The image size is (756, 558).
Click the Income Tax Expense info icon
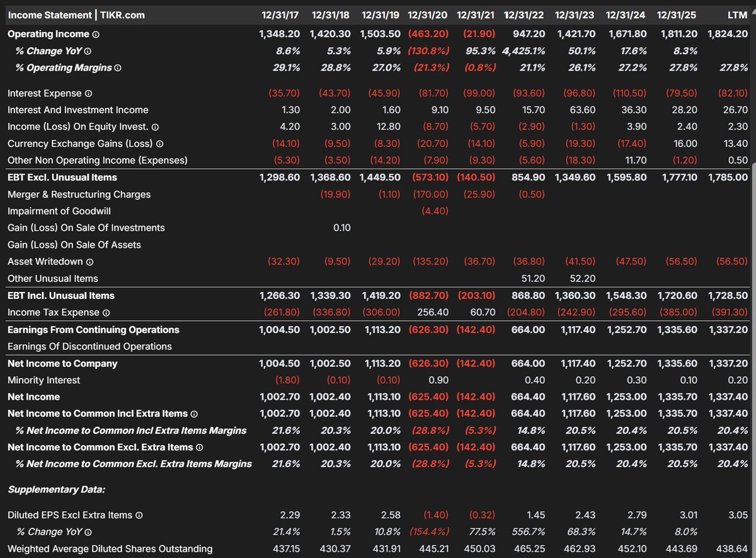[x=106, y=313]
